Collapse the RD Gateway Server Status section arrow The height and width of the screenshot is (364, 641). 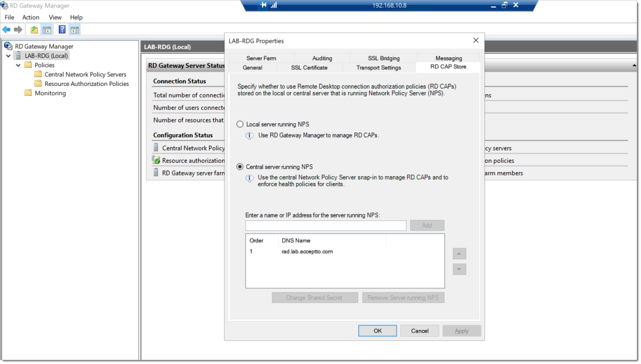pos(634,65)
